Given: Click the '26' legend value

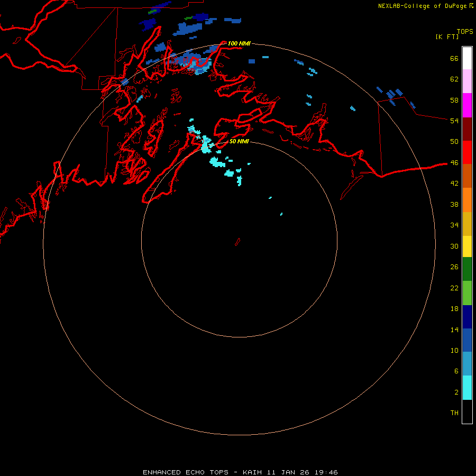Looking at the screenshot, I should (x=454, y=267).
